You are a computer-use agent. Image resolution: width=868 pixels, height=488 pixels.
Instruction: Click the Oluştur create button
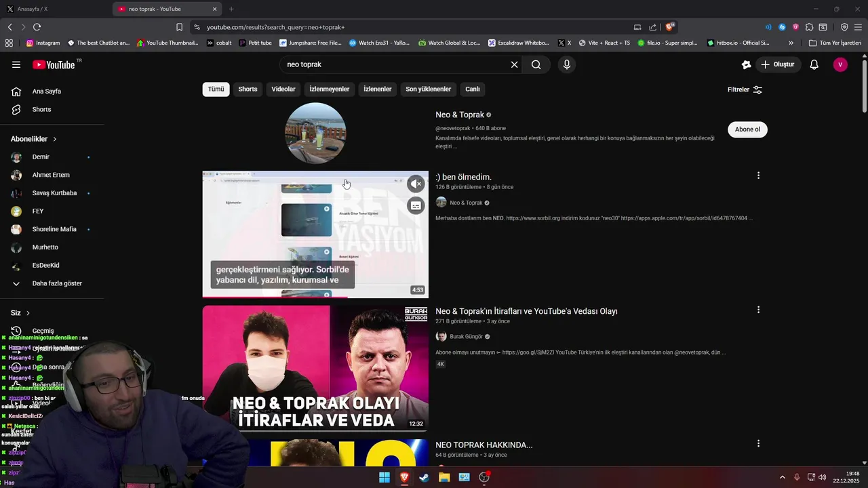click(x=777, y=64)
